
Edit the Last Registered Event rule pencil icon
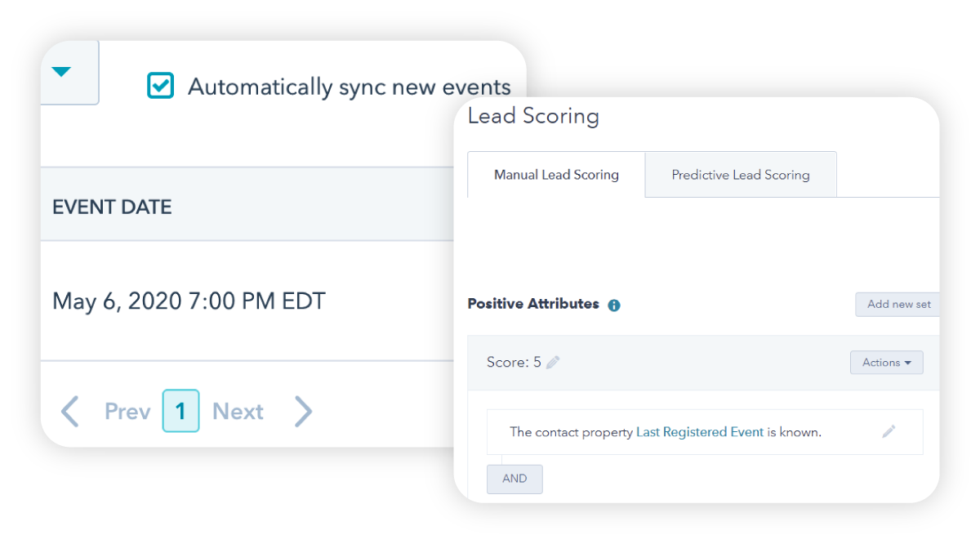pos(889,431)
